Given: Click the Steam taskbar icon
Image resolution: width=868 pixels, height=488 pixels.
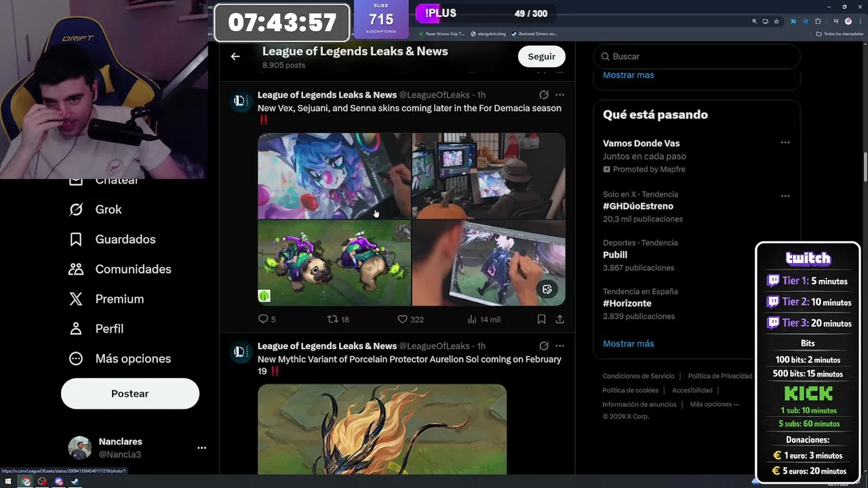Looking at the screenshot, I should point(75,482).
